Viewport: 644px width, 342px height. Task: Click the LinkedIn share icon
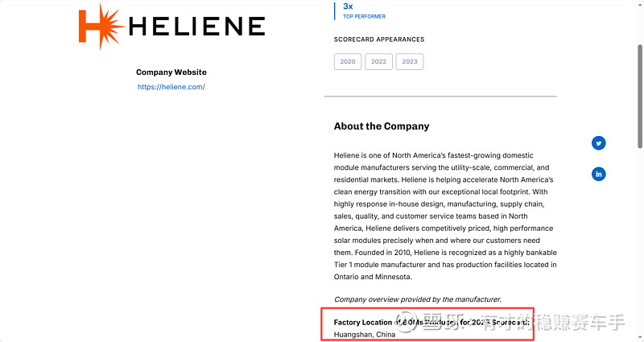598,174
